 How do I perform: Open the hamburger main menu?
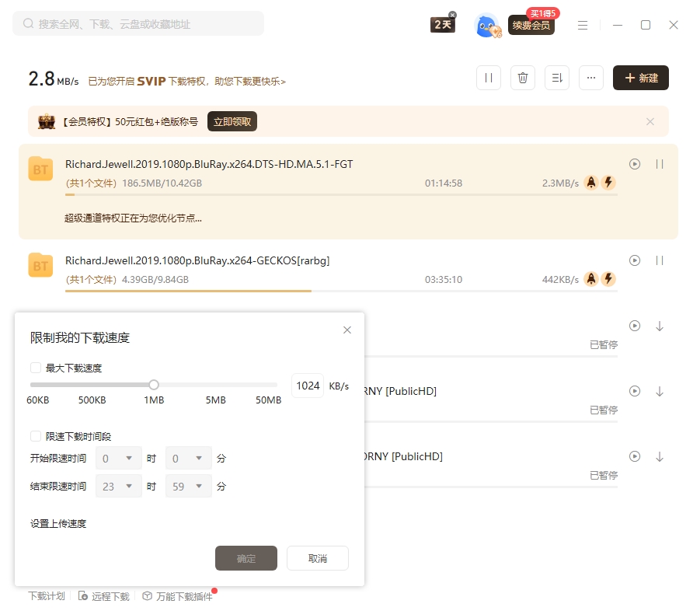point(583,25)
